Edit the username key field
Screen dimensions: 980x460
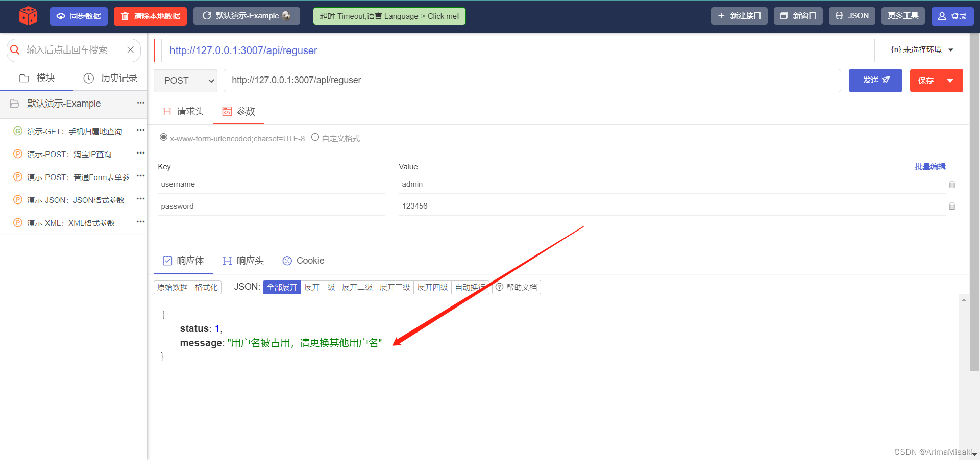tap(271, 184)
